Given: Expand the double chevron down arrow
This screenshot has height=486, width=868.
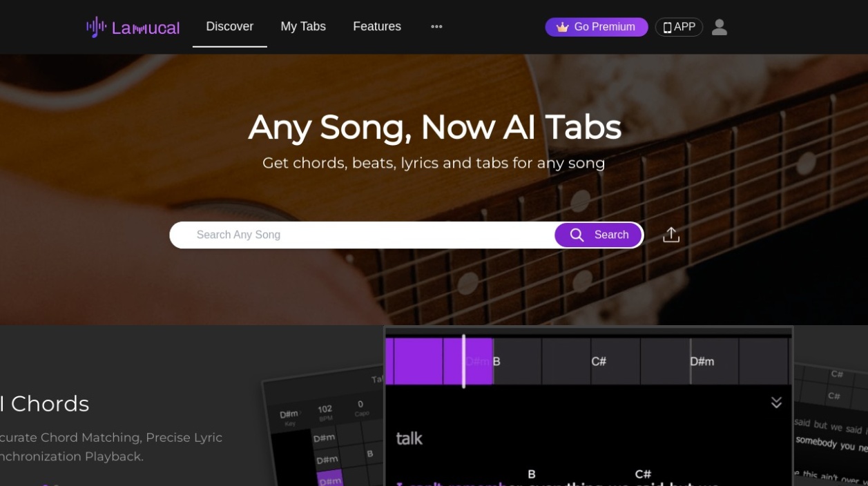Looking at the screenshot, I should point(776,402).
